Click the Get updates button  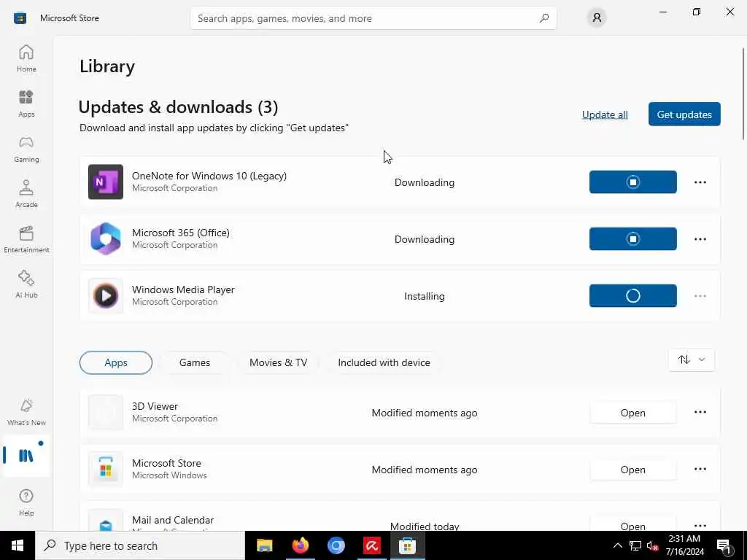pyautogui.click(x=684, y=114)
